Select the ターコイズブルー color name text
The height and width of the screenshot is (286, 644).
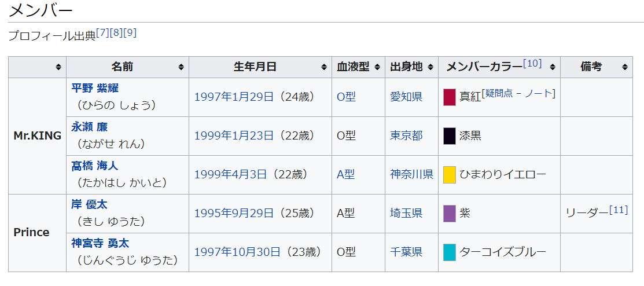coord(503,251)
